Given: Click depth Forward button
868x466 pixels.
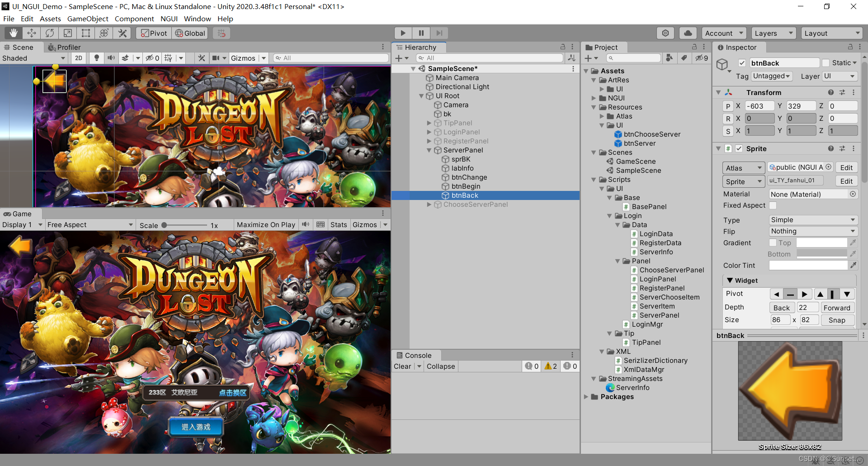Looking at the screenshot, I should point(837,308).
